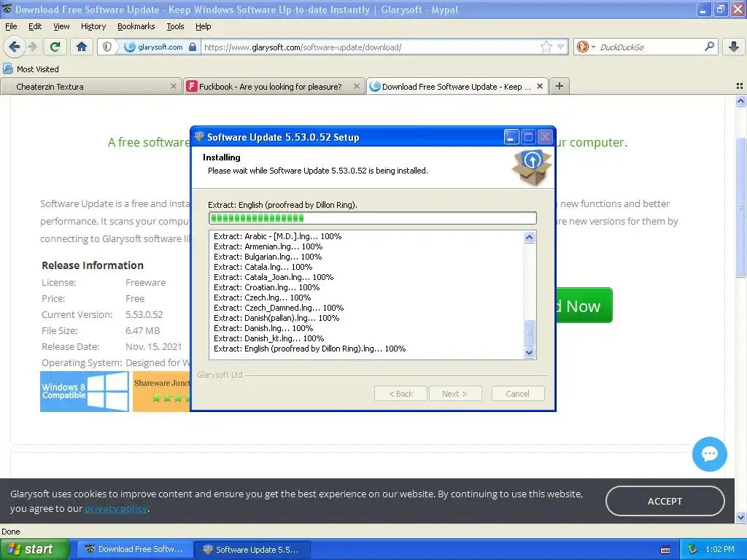
Task: Reload the page with the Refresh icon
Action: 55,47
